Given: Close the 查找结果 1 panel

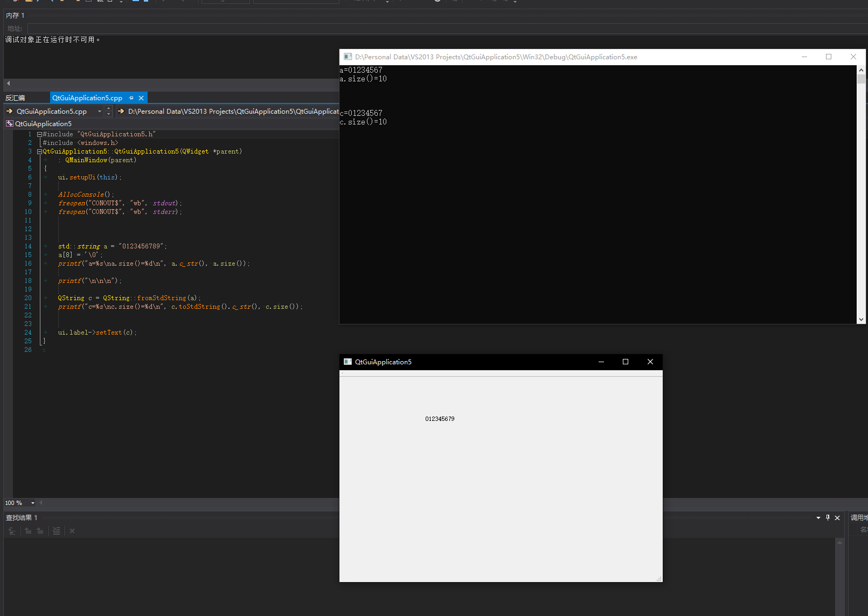Looking at the screenshot, I should [x=837, y=518].
